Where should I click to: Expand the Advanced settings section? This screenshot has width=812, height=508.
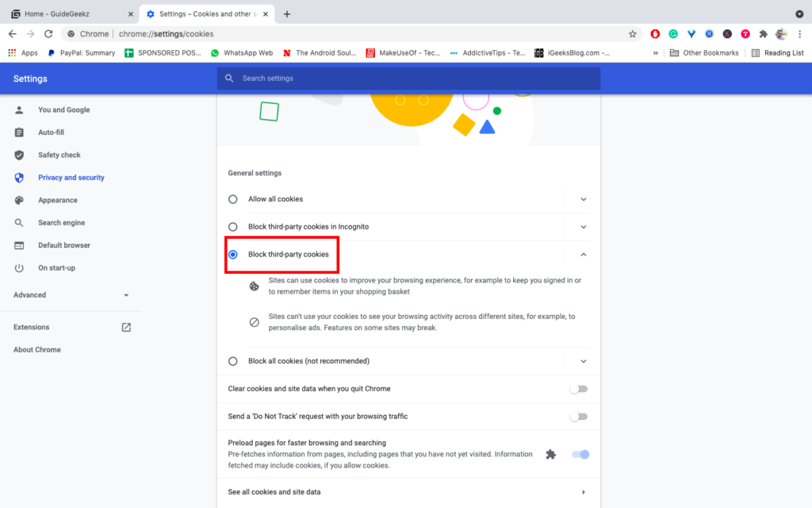click(x=70, y=295)
